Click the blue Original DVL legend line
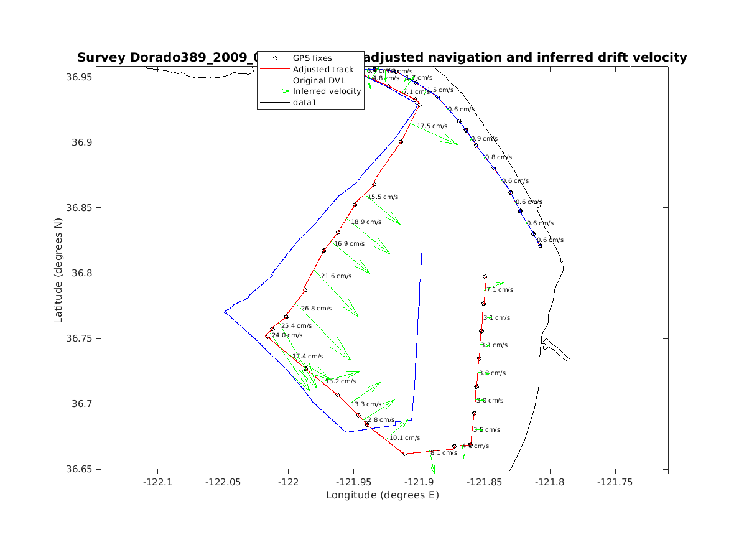739x560 pixels. pos(274,80)
